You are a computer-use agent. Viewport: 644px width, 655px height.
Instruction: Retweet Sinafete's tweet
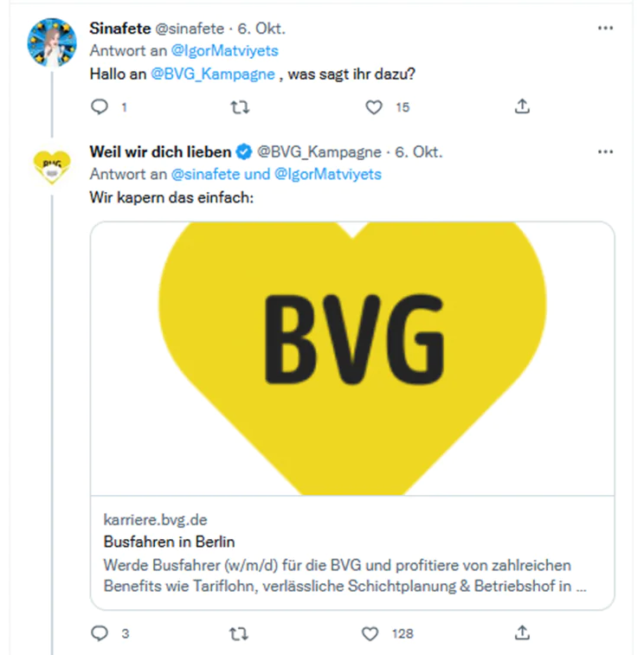pyautogui.click(x=242, y=107)
